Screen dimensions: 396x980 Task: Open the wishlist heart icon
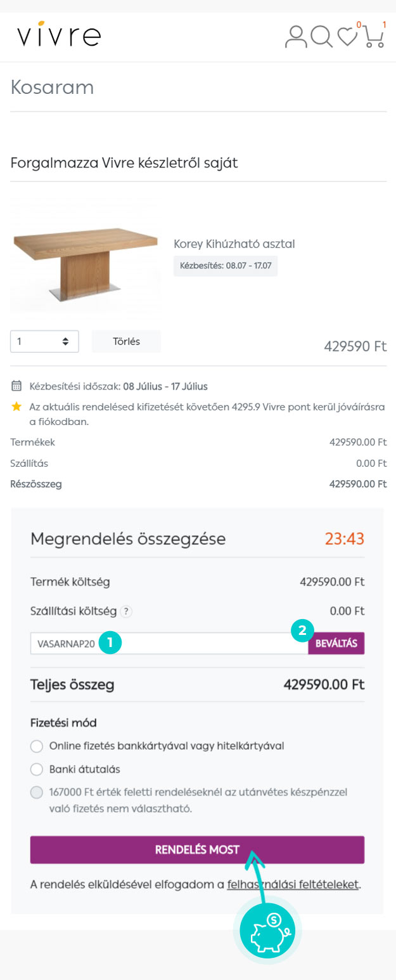(x=347, y=37)
